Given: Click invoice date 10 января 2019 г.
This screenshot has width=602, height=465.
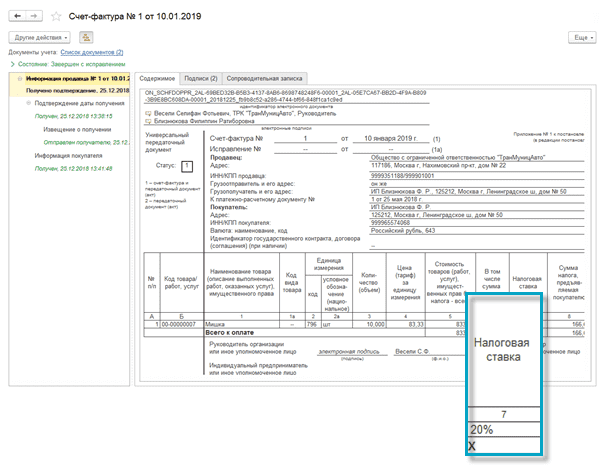Looking at the screenshot, I should click(390, 138).
